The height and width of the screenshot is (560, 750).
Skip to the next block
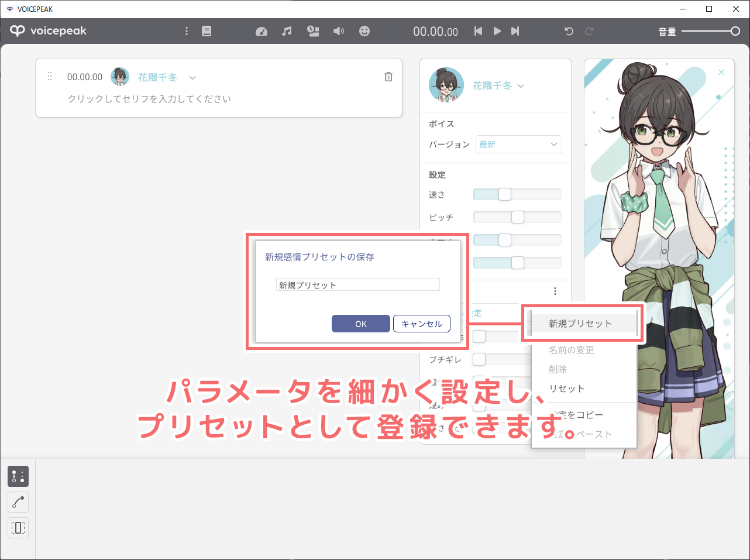point(515,31)
